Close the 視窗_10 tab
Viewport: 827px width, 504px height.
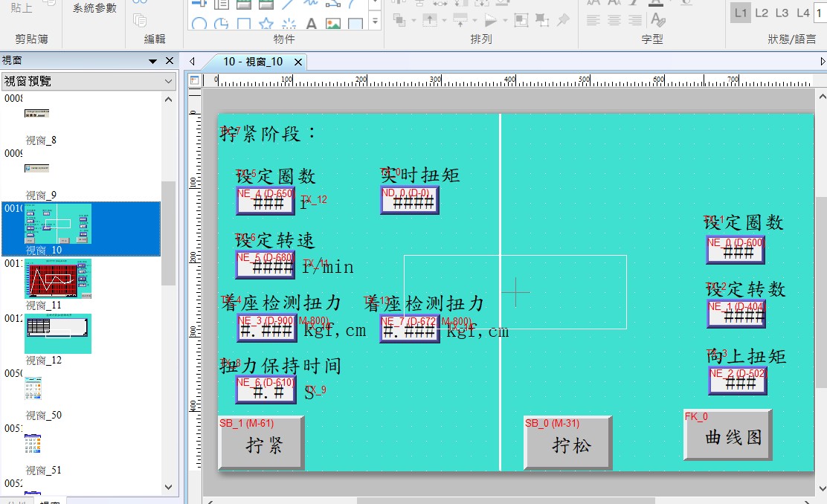pos(298,62)
